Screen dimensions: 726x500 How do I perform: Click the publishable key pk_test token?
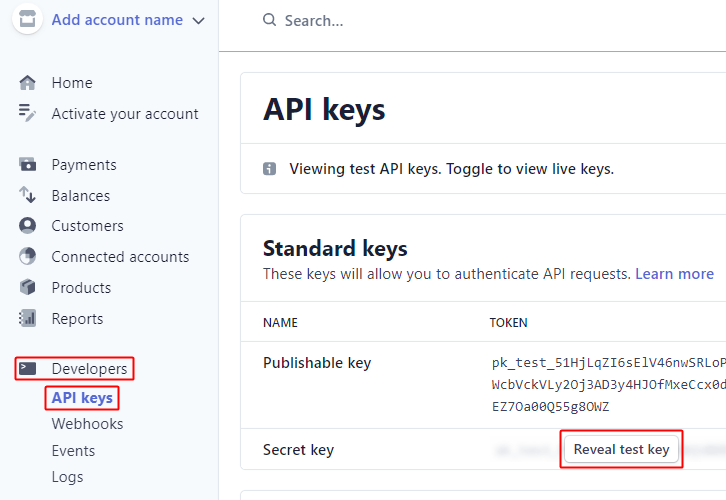[608, 385]
